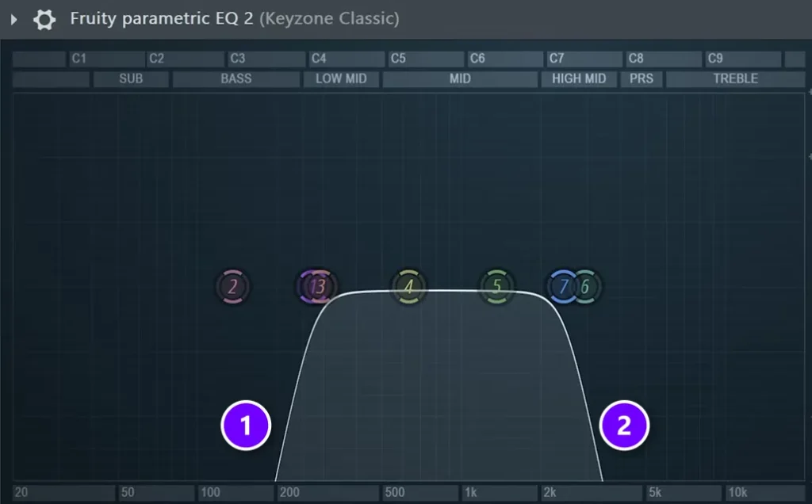Click the C8 note label
812x504 pixels.
pos(635,59)
